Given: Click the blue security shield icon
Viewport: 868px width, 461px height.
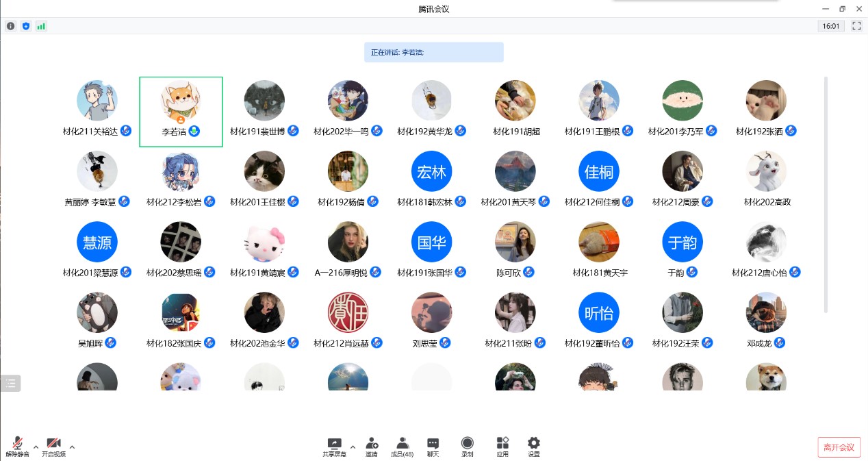Looking at the screenshot, I should click(x=26, y=26).
